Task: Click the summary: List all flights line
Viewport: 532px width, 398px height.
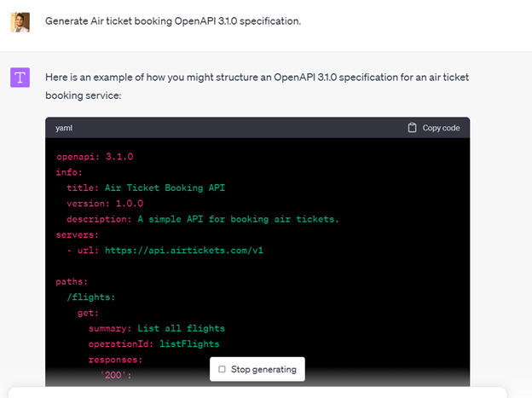Action: point(156,328)
